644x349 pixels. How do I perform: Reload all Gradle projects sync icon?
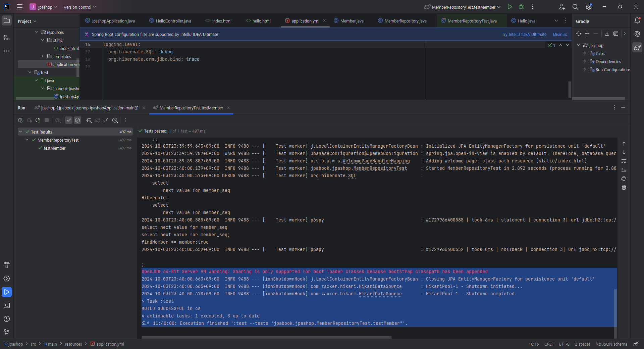(x=579, y=34)
